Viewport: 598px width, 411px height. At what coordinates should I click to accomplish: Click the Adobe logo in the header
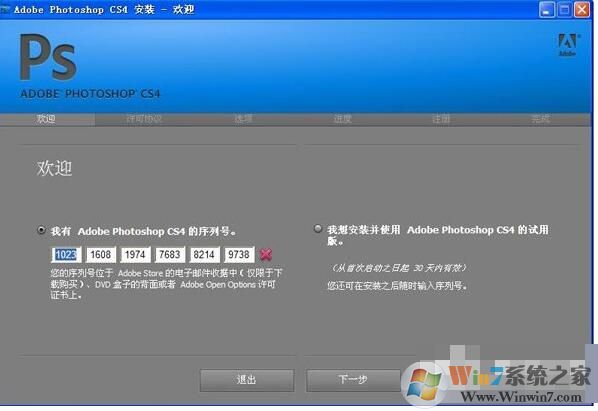pos(567,45)
